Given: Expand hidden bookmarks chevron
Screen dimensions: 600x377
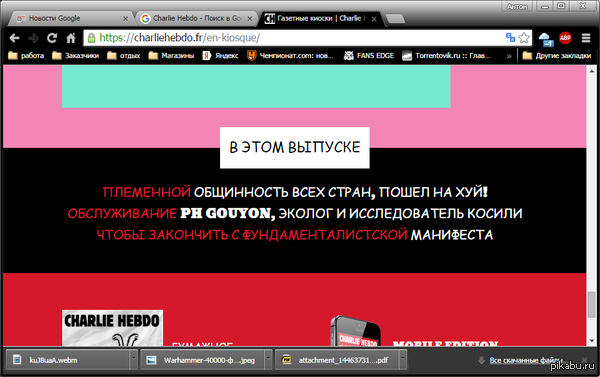Looking at the screenshot, I should 509,56.
